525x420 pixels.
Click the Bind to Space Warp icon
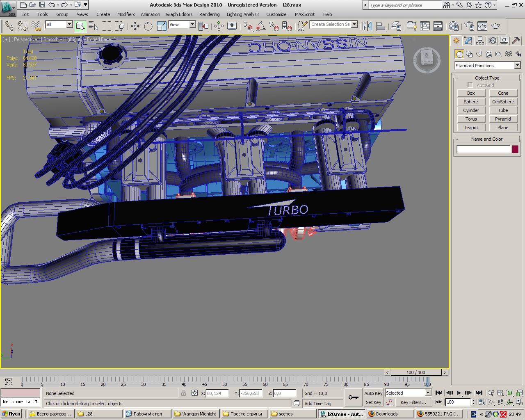point(36,26)
